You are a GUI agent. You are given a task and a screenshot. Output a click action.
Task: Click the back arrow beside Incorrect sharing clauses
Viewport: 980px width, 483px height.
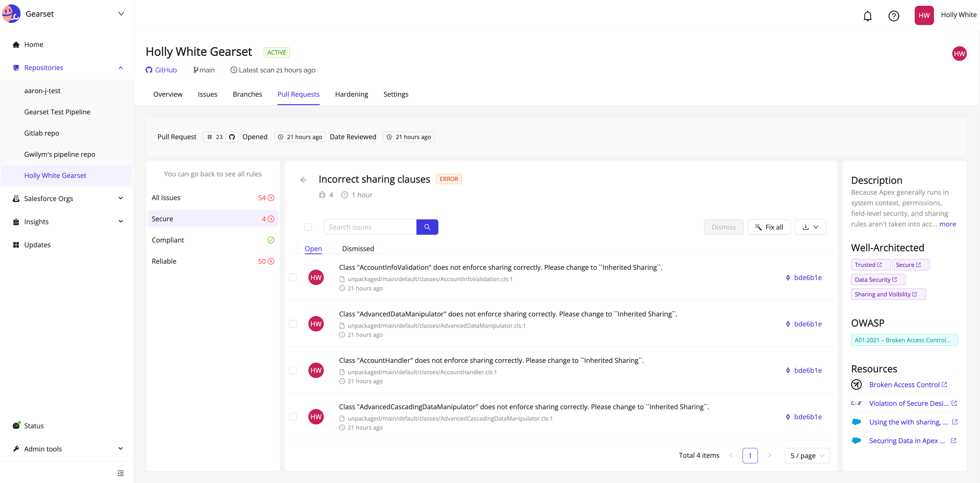[x=303, y=180]
